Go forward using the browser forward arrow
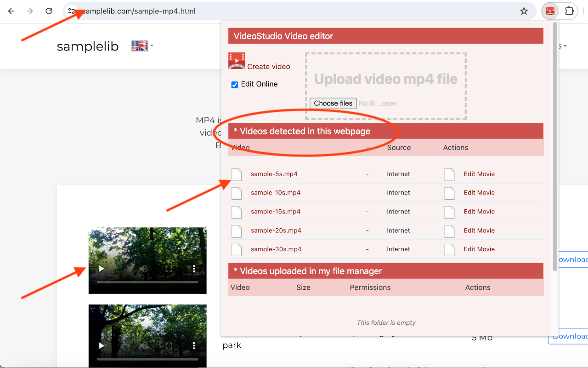This screenshot has width=588, height=368. coord(30,11)
